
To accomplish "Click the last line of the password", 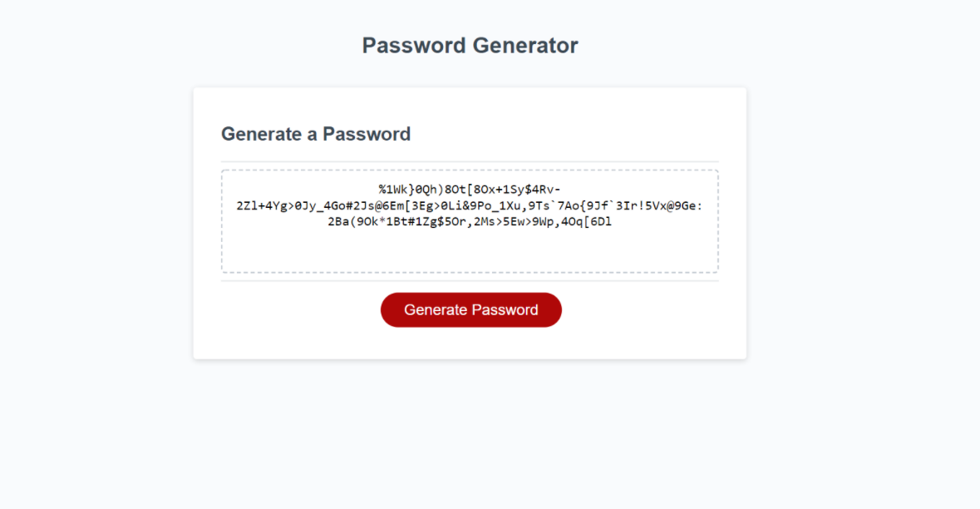I will pyautogui.click(x=470, y=221).
